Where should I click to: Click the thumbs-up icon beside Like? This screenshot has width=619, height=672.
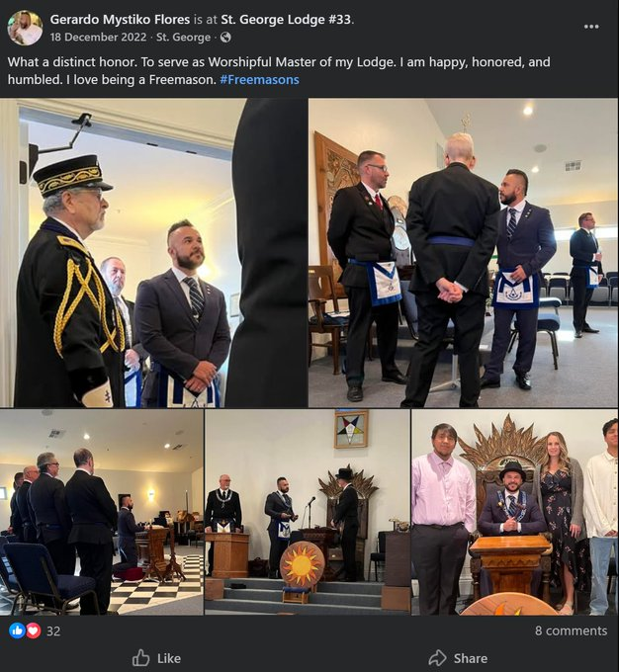point(140,658)
